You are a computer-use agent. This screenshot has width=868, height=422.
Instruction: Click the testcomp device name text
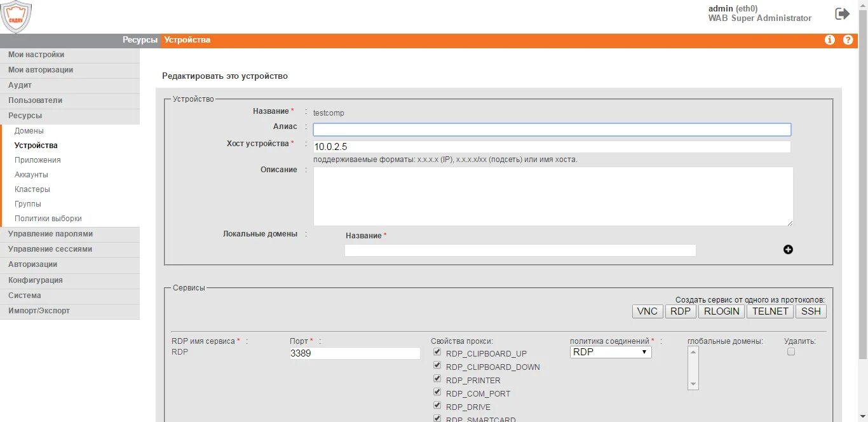329,113
